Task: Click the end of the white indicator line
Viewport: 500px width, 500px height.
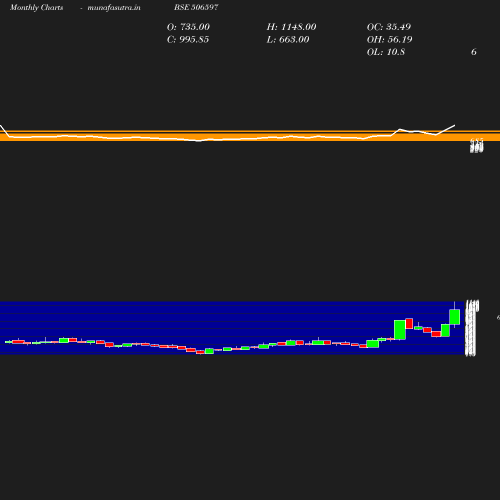Action: click(454, 126)
